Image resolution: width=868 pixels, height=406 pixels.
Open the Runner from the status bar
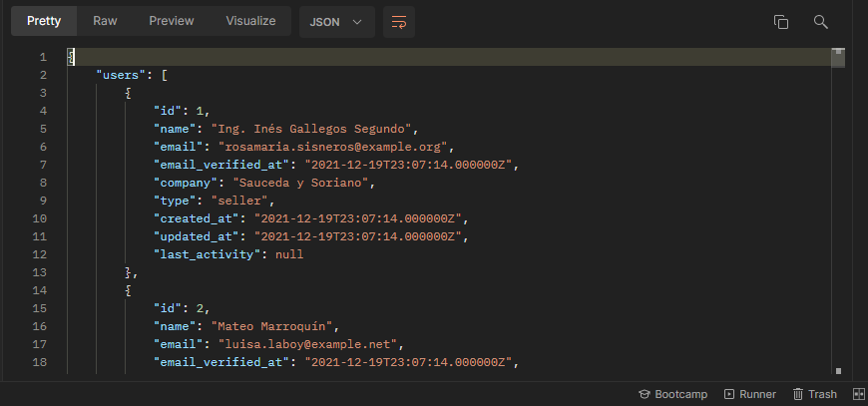pyautogui.click(x=750, y=394)
